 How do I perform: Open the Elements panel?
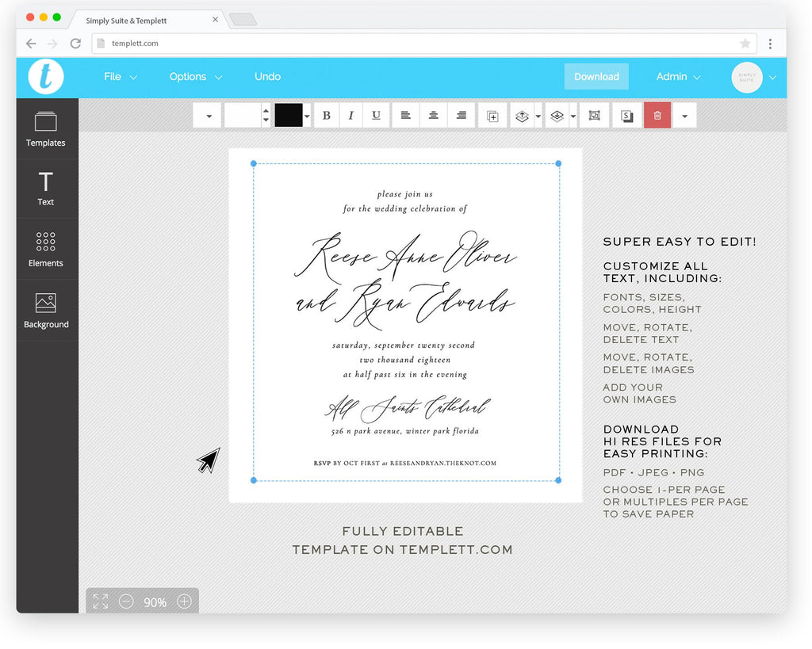(x=45, y=250)
